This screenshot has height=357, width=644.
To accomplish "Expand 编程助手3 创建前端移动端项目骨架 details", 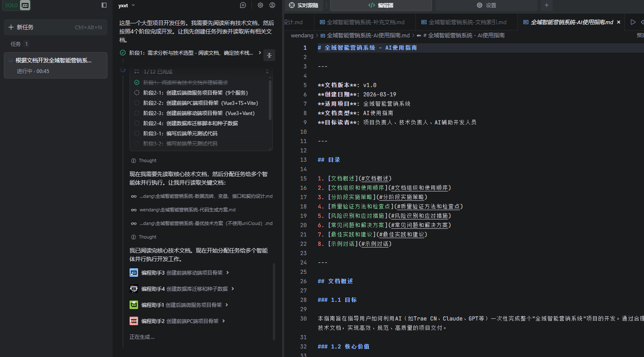I will click(x=228, y=273).
